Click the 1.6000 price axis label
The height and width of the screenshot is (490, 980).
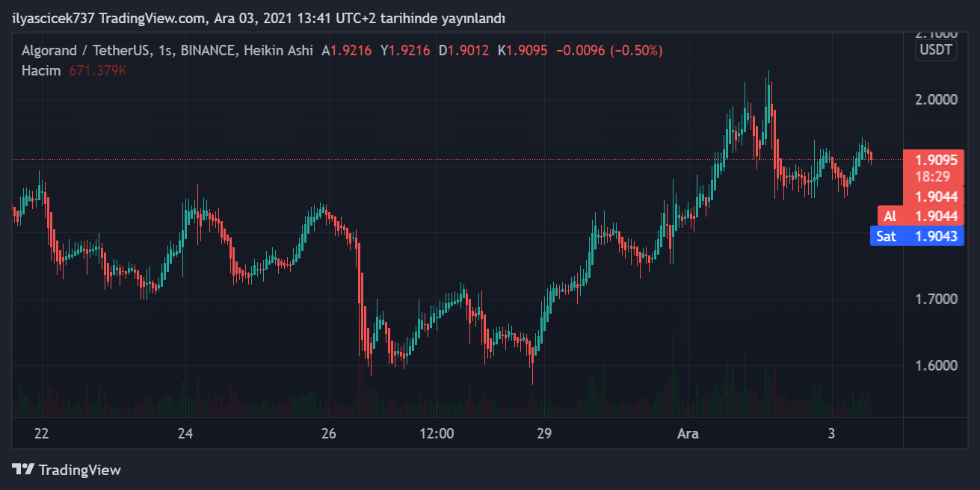point(937,365)
